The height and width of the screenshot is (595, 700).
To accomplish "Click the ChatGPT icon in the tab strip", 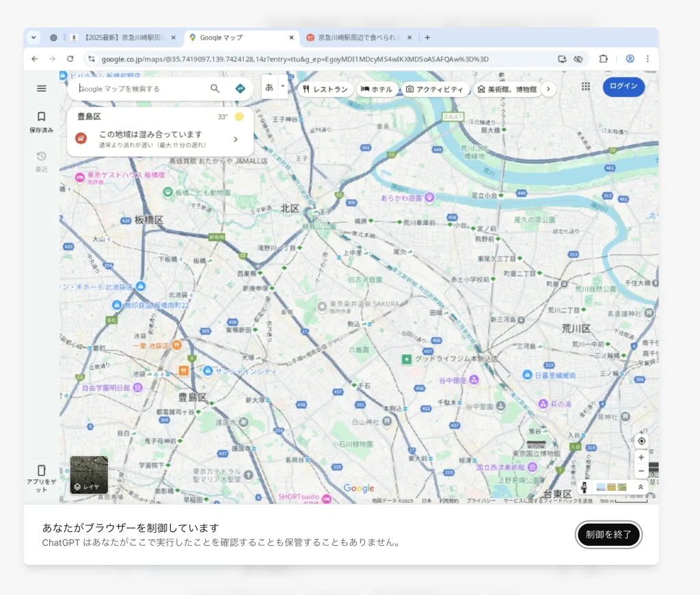I will (53, 38).
